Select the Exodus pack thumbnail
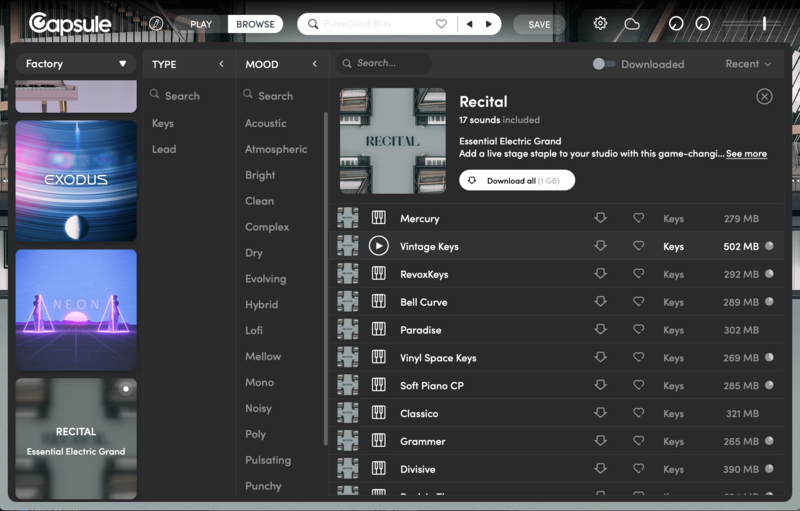 [76, 181]
